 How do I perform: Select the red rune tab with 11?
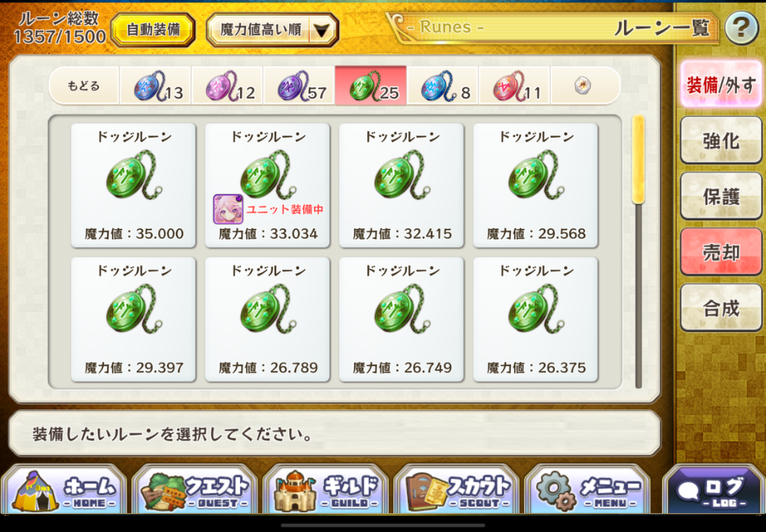point(515,86)
